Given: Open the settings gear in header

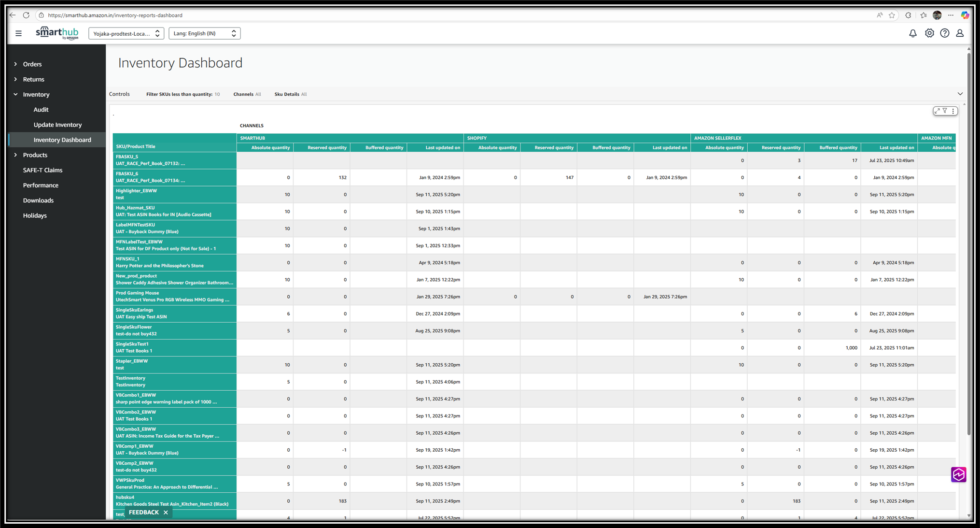Looking at the screenshot, I should [929, 33].
